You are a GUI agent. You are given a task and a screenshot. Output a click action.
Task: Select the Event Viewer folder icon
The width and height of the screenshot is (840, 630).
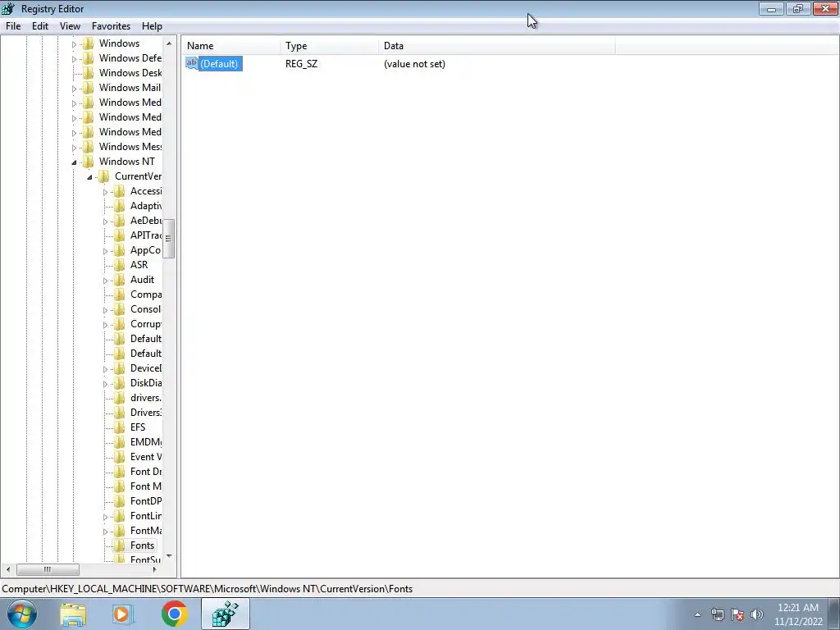click(x=120, y=456)
